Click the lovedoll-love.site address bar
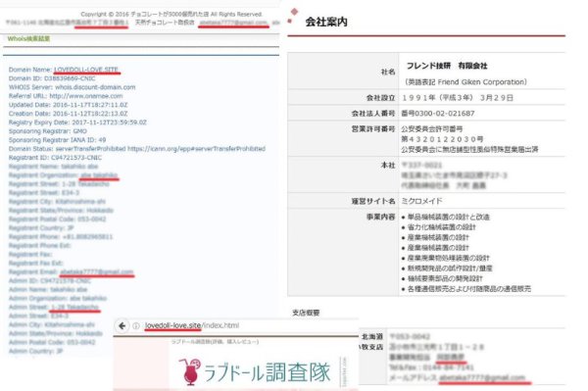The width and height of the screenshot is (588, 391). (x=192, y=325)
